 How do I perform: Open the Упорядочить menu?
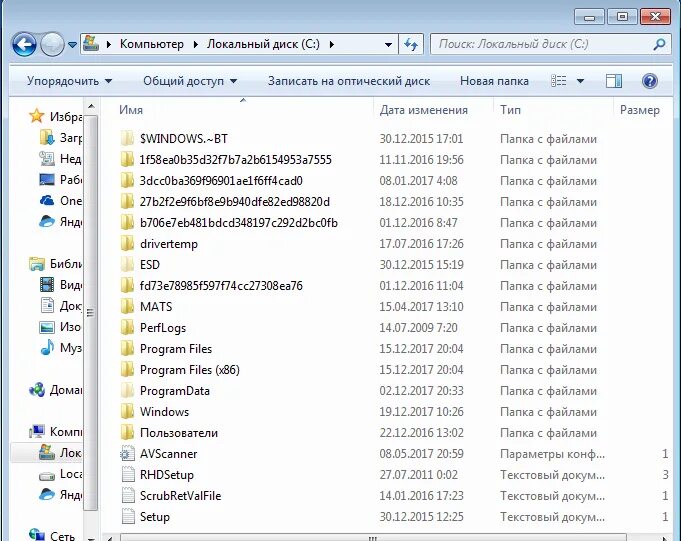point(69,81)
